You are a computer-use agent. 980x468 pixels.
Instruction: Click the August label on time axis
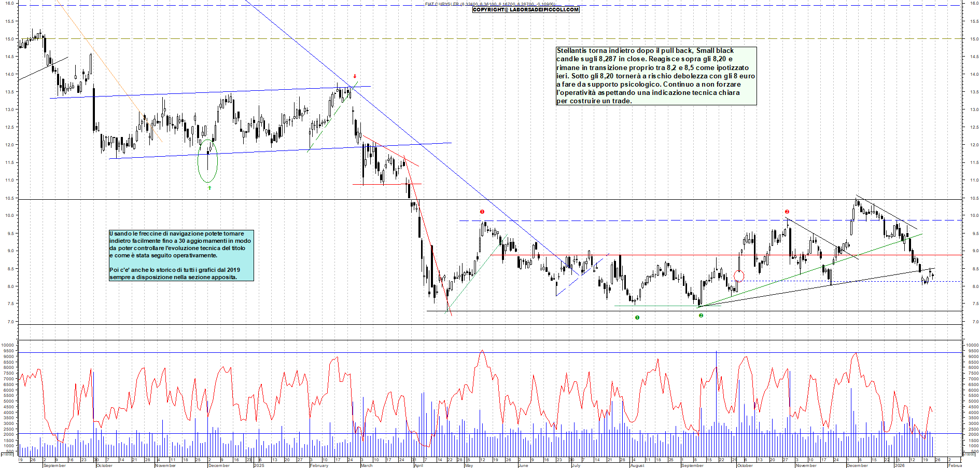[x=637, y=465]
